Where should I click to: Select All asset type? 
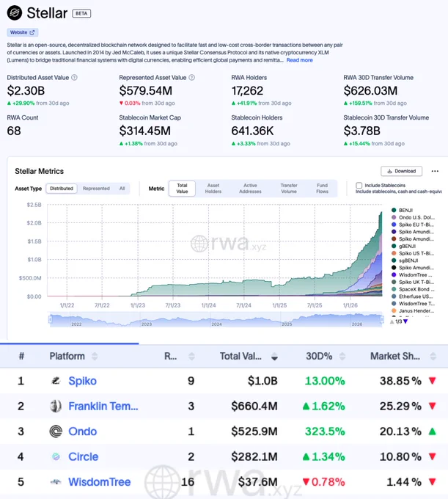(122, 189)
